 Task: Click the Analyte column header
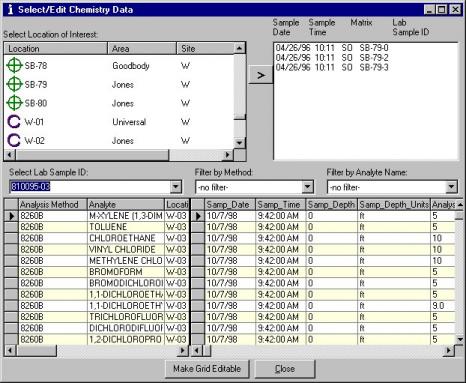[x=126, y=204]
